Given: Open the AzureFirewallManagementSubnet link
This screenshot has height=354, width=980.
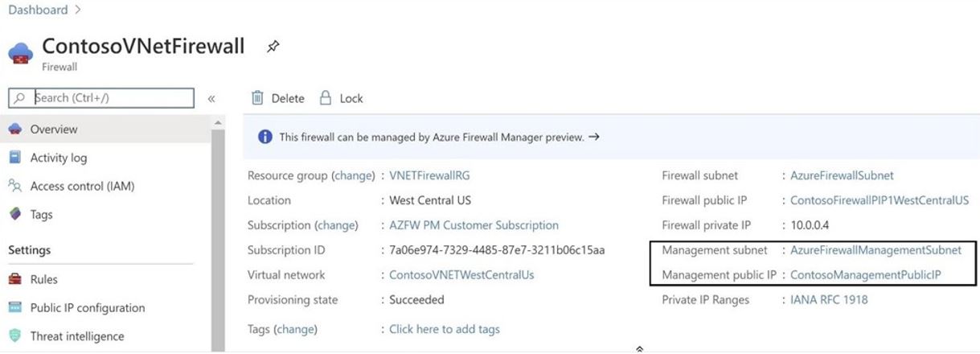Looking at the screenshot, I should pos(875,250).
